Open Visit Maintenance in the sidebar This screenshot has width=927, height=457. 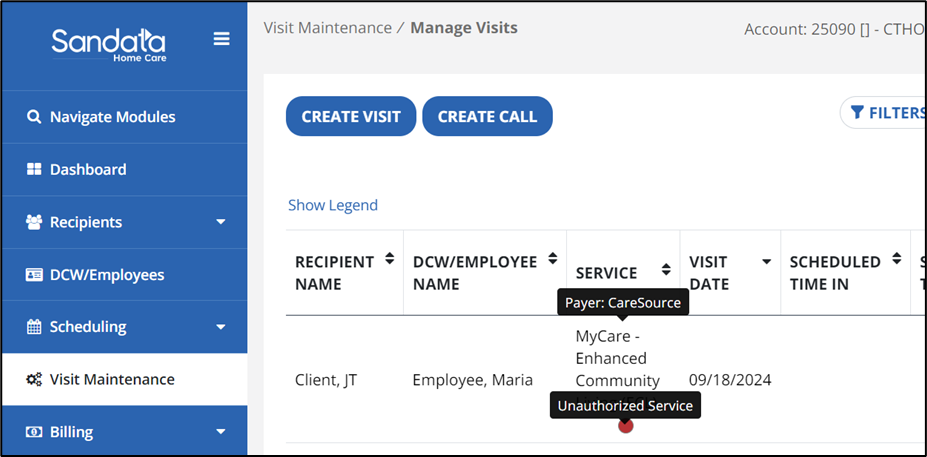click(x=112, y=380)
